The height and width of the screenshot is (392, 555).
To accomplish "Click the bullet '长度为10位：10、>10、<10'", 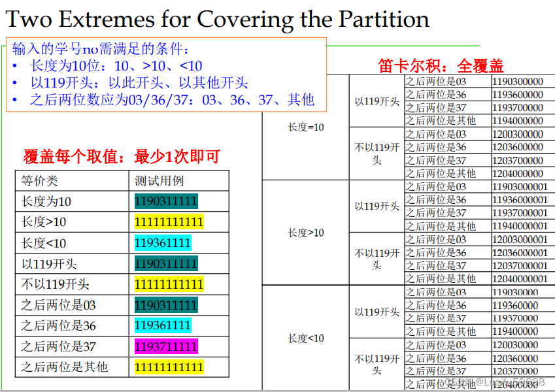I will (116, 66).
